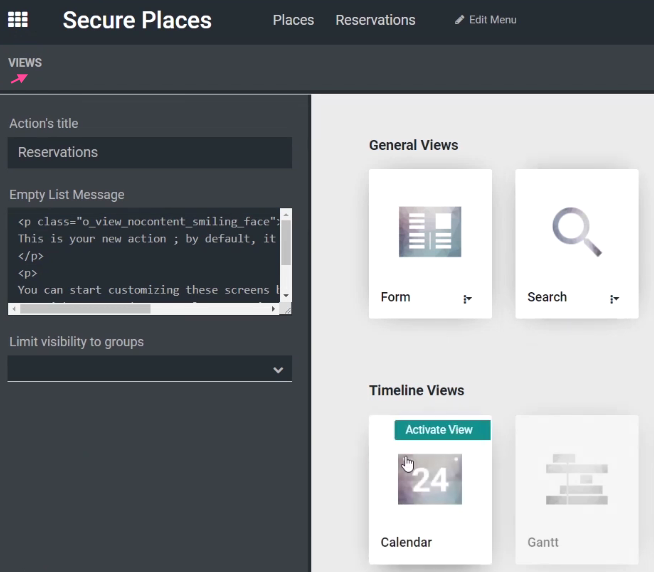Click the Form view icon
This screenshot has width=654, height=572.
(430, 232)
